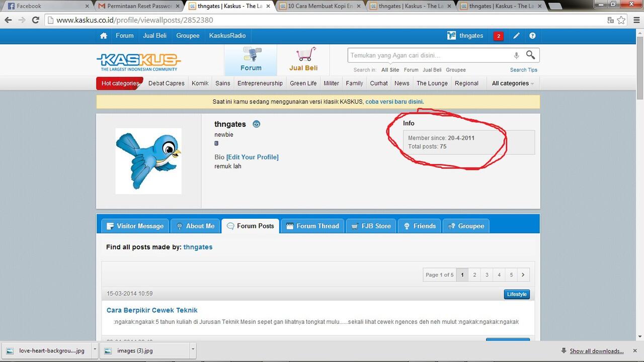Click the Kaskus home icon in top bar
The height and width of the screenshot is (362, 644).
104,36
